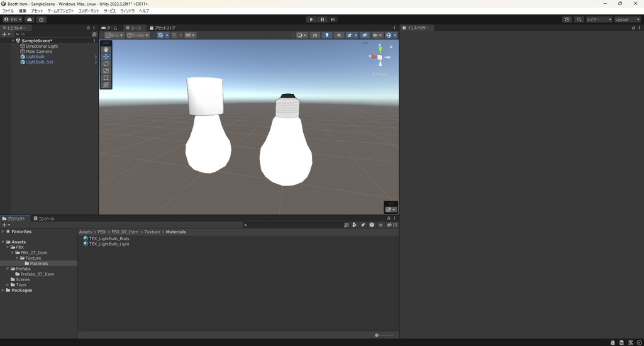Open global search magnifier icon
The image size is (644, 346).
[x=579, y=20]
